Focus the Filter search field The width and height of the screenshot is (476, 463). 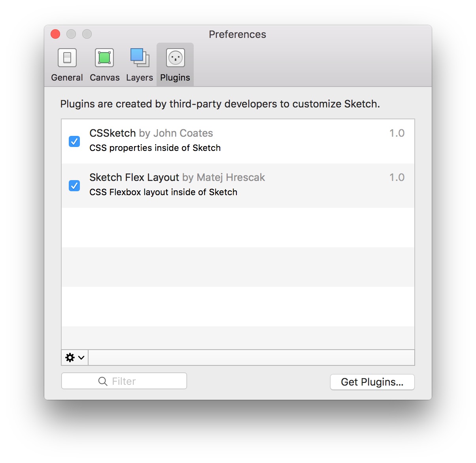pyautogui.click(x=124, y=381)
